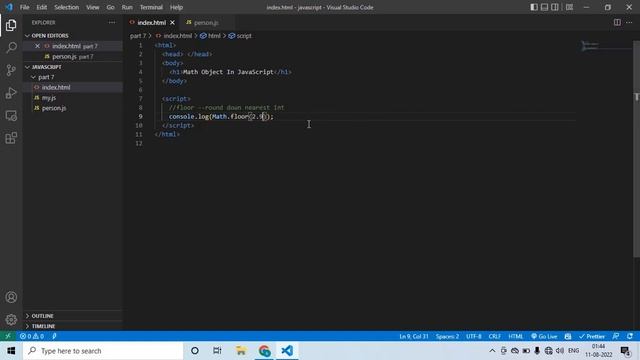This screenshot has height=360, width=640.
Task: Open Chrome from the taskbar
Action: [264, 351]
